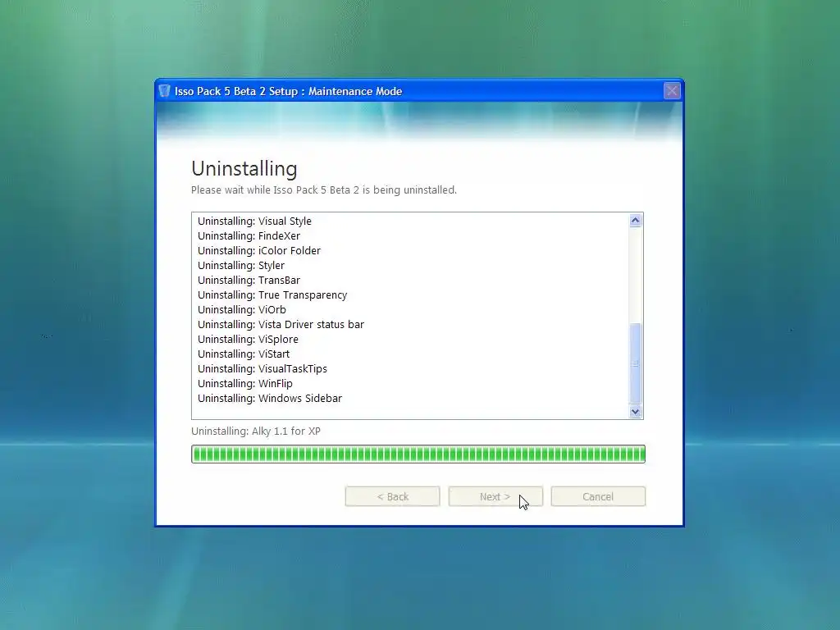The image size is (840, 630).
Task: Click status text 'Uninstalling: Alky 1.1 for XP'
Action: click(256, 431)
